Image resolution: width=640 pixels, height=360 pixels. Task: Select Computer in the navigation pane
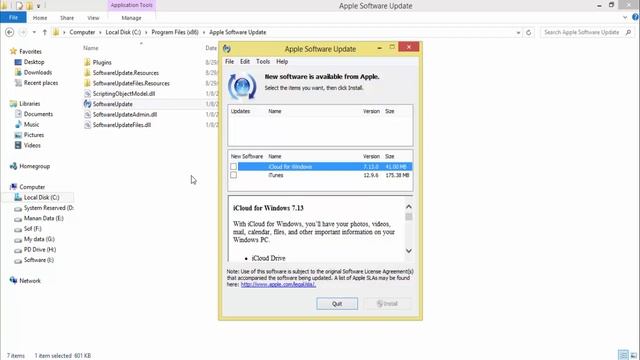(32, 187)
